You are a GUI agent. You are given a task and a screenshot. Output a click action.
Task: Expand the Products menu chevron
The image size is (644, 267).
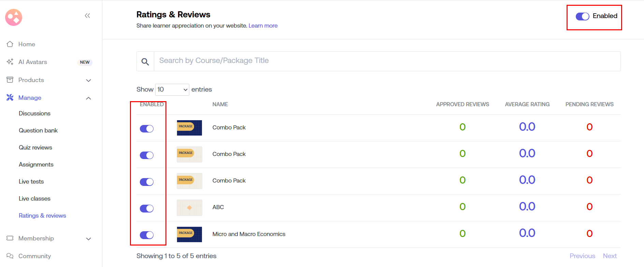[89, 80]
